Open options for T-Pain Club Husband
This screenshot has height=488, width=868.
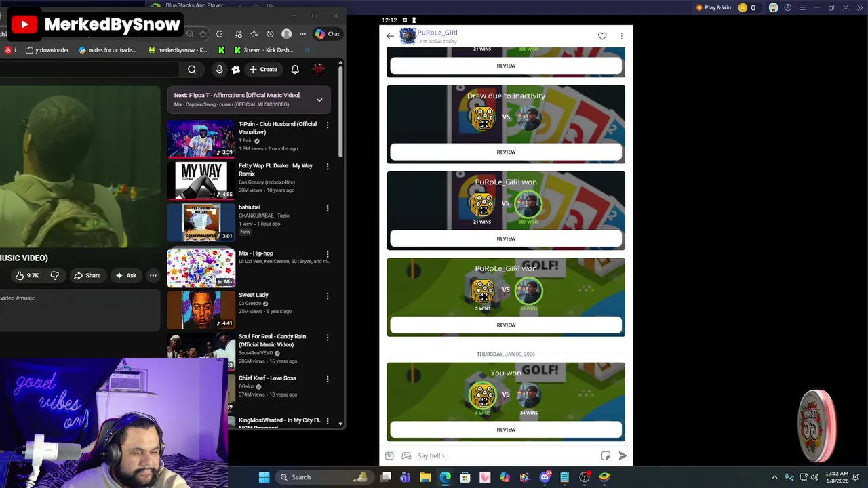328,125
